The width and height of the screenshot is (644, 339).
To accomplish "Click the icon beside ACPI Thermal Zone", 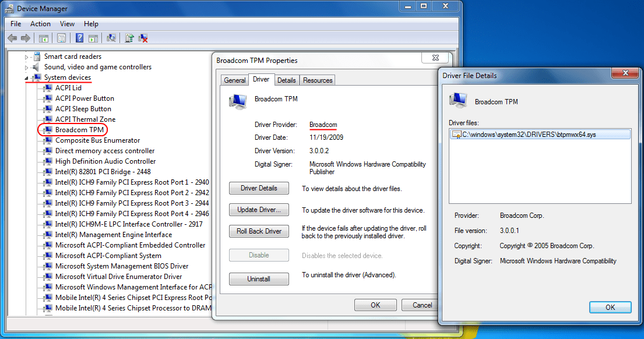I will pyautogui.click(x=48, y=119).
